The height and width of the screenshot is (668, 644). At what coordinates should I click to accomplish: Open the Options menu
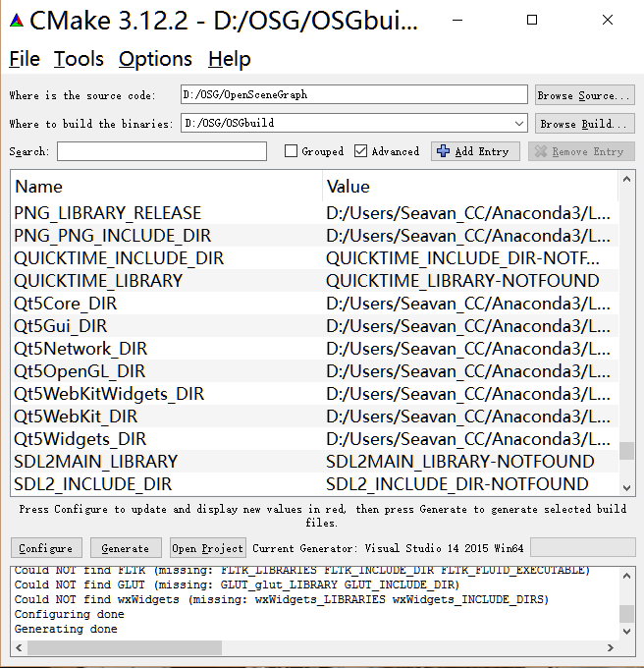[155, 59]
